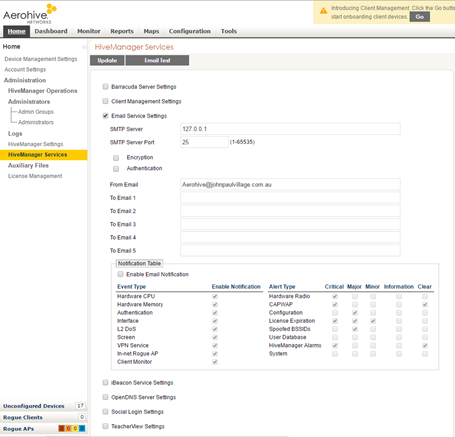Viewport: 455px width, 437px height.
Task: Expand HiveManager Operations in sidebar
Action: 43,91
